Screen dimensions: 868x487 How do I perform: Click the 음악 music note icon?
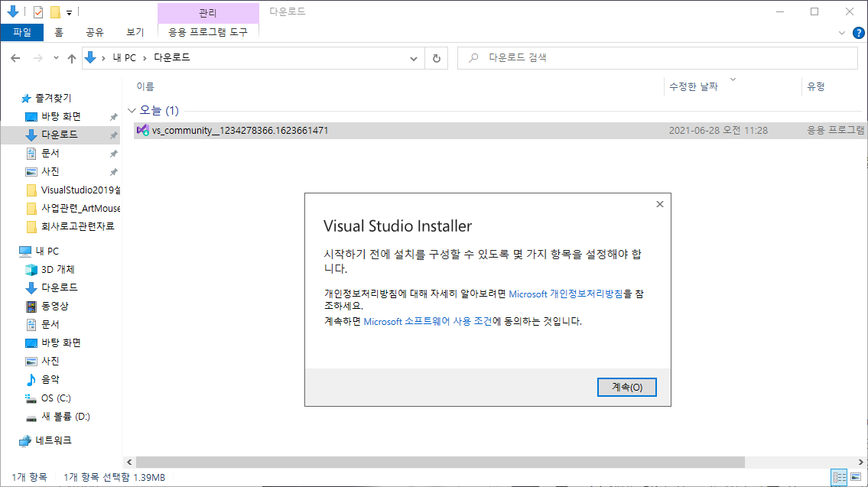point(31,380)
